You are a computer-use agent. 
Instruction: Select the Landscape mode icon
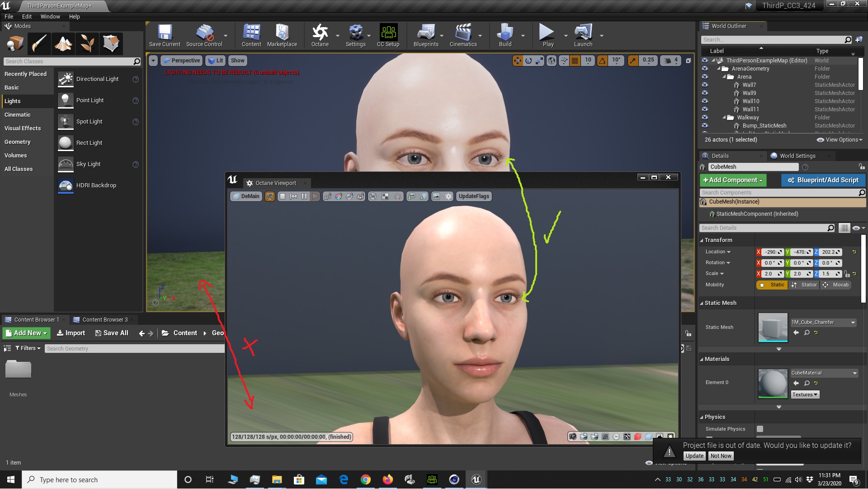pos(63,44)
